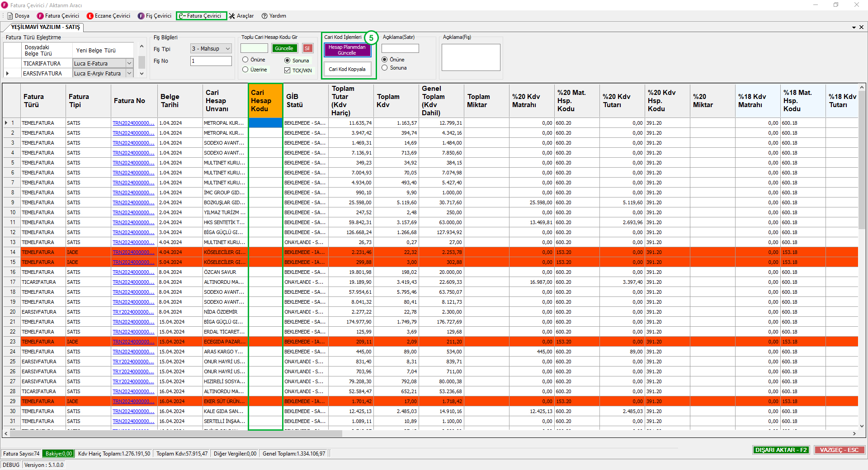The height and width of the screenshot is (470, 868).
Task: Open Yardım help menu
Action: [274, 16]
